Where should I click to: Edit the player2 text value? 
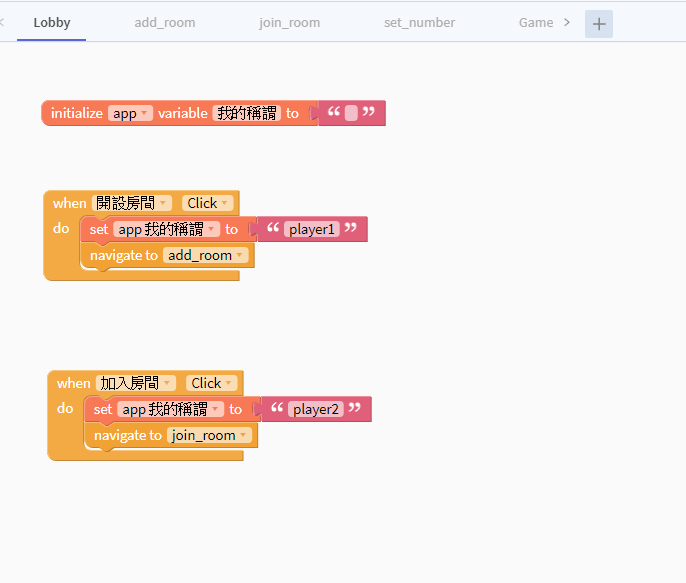(315, 409)
